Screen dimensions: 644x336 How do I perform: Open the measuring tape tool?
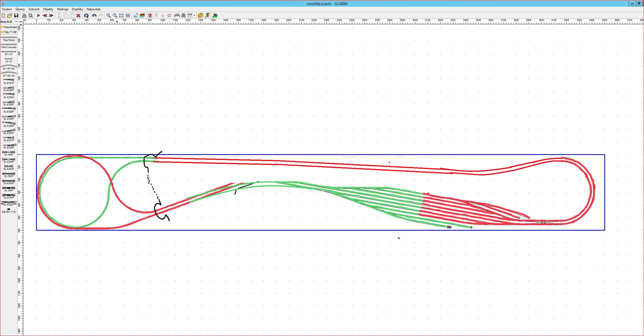[207, 15]
